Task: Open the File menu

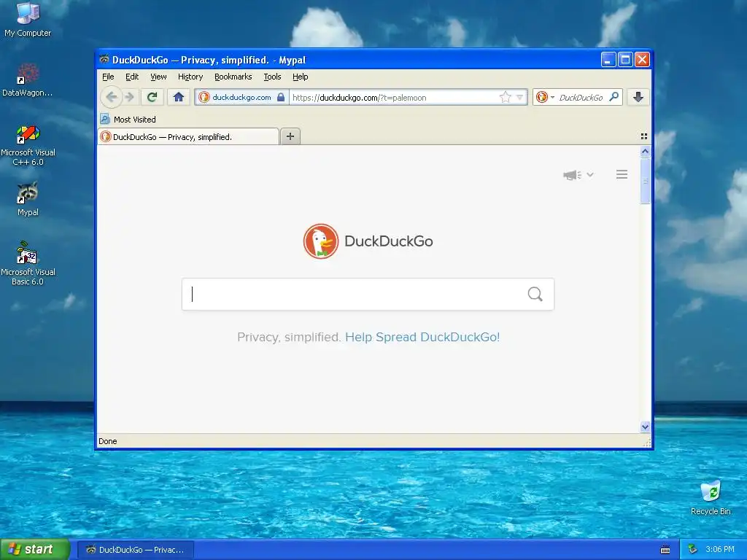Action: (x=108, y=77)
